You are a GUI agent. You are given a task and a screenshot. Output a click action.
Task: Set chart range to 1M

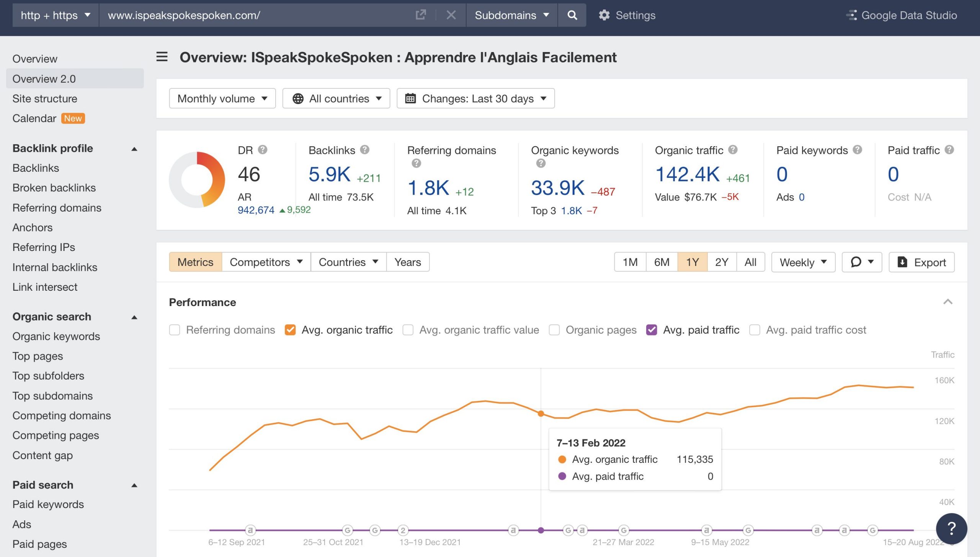(x=630, y=262)
